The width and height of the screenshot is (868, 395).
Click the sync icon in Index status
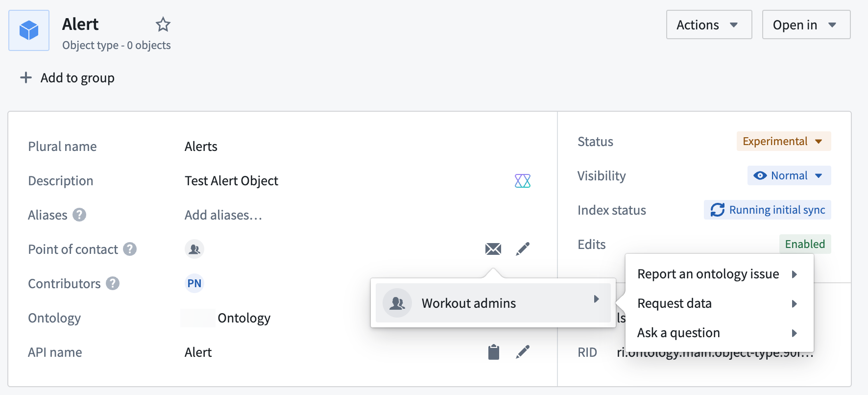click(718, 210)
